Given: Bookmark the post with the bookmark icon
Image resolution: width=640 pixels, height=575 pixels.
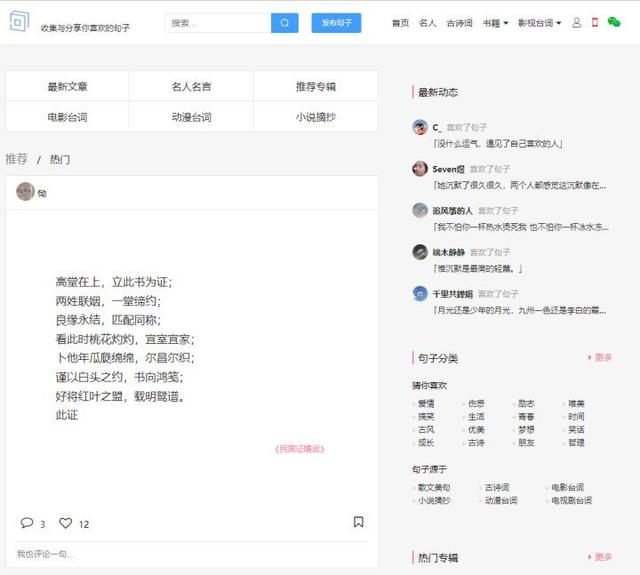Looking at the screenshot, I should click(x=358, y=522).
